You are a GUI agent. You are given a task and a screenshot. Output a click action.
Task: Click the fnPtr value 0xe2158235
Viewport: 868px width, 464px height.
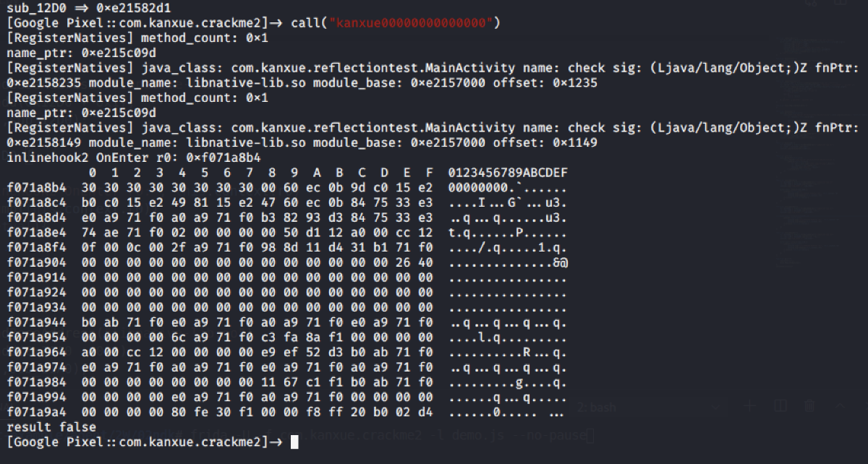pyautogui.click(x=41, y=83)
